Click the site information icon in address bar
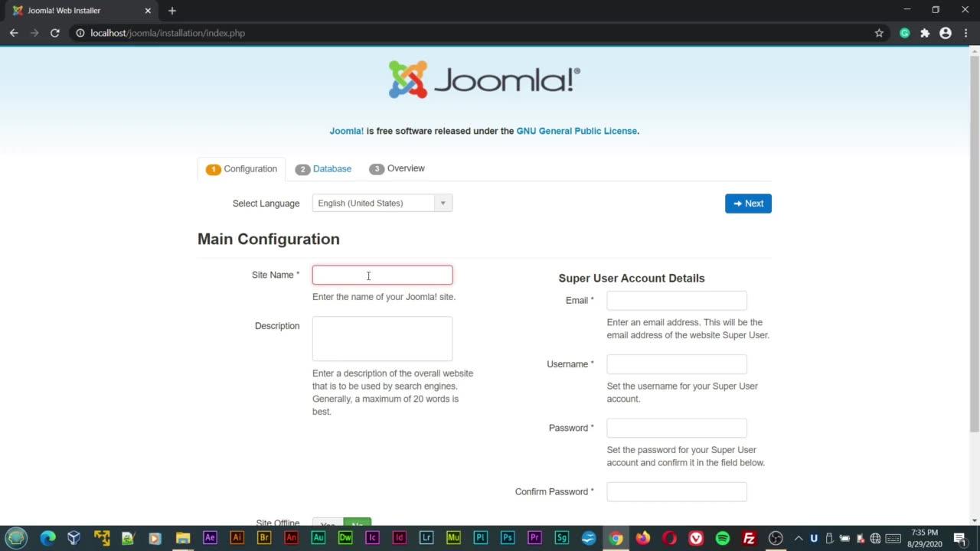The image size is (980, 551). tap(80, 33)
